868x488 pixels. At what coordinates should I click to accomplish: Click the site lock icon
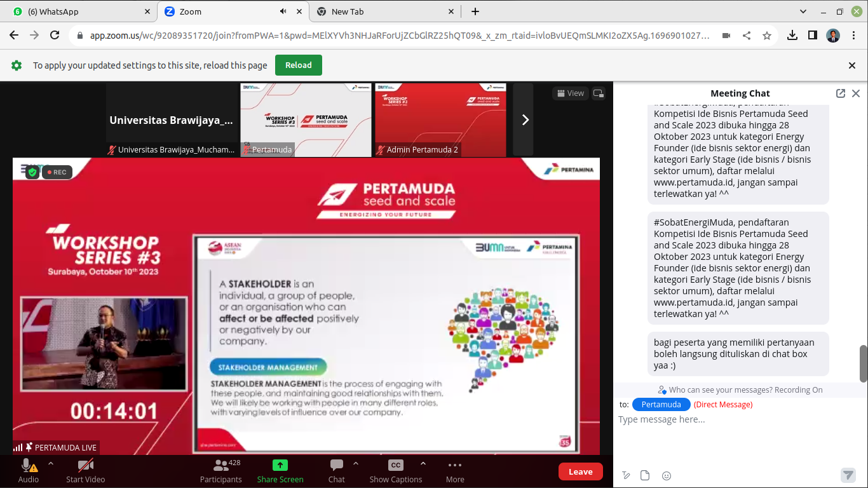point(80,36)
